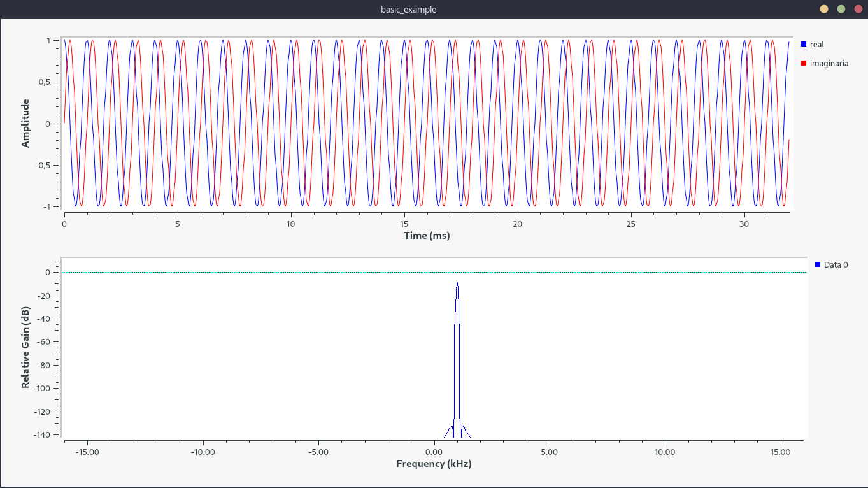The height and width of the screenshot is (488, 868).
Task: Click the 'Relative Gain (dB)' axis title
Action: pos(25,348)
